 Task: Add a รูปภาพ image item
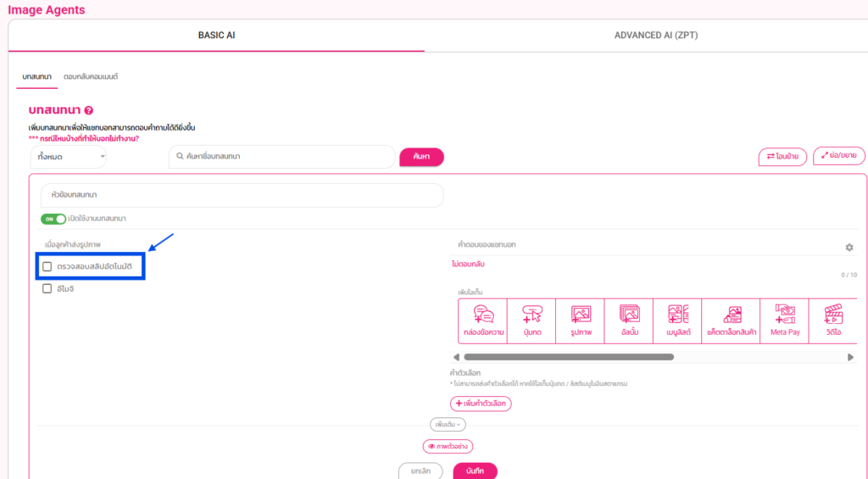[x=581, y=321]
